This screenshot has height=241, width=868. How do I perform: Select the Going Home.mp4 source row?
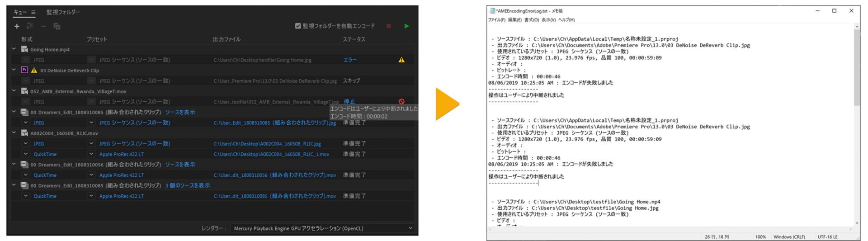point(212,49)
